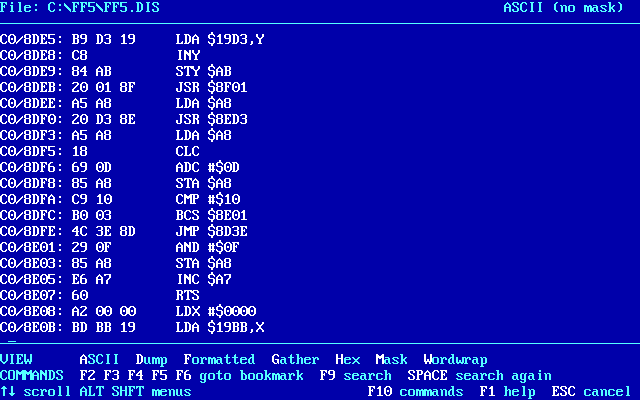The image size is (640, 400).
Task: Select ASCII in the VIEW menu
Action: coord(99,359)
